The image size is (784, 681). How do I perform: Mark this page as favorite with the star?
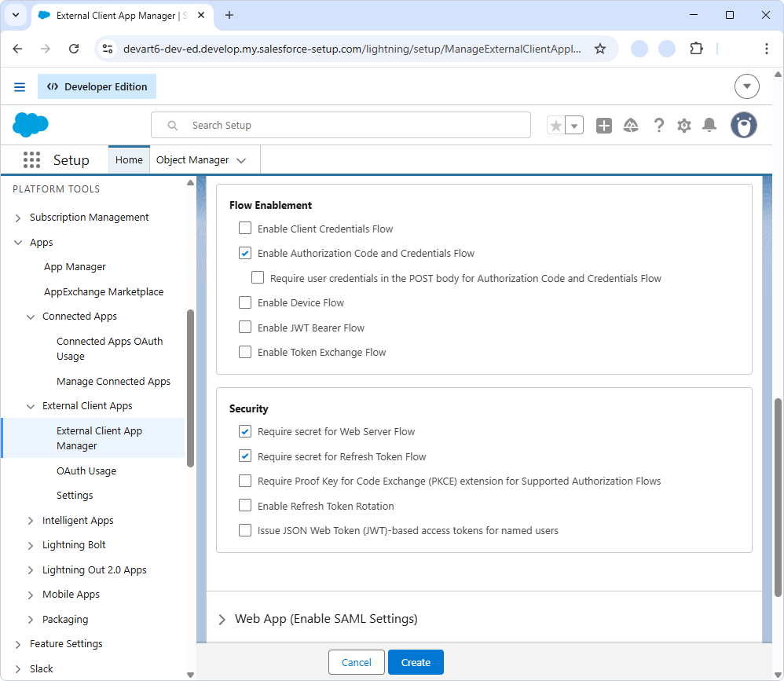coord(556,125)
